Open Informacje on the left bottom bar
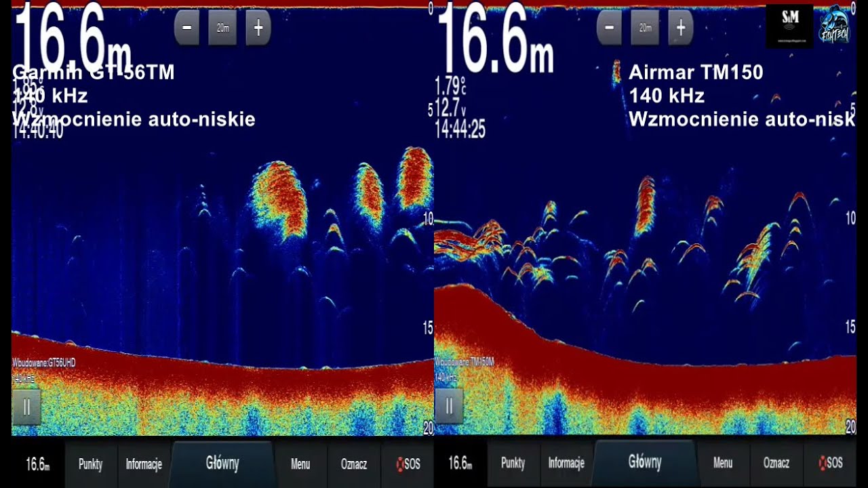This screenshot has height=488, width=868. pyautogui.click(x=144, y=464)
